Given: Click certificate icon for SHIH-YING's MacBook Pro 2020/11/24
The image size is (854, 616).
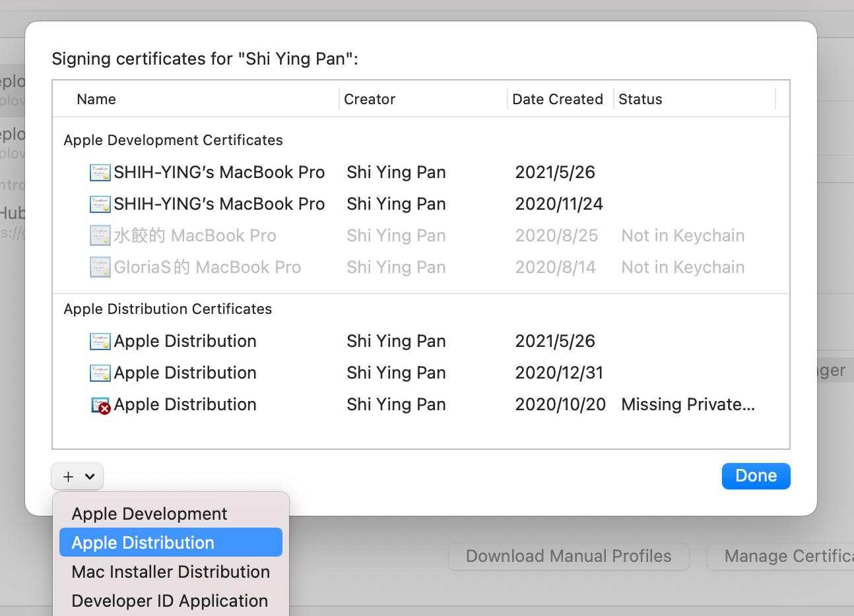Looking at the screenshot, I should click(x=100, y=204).
